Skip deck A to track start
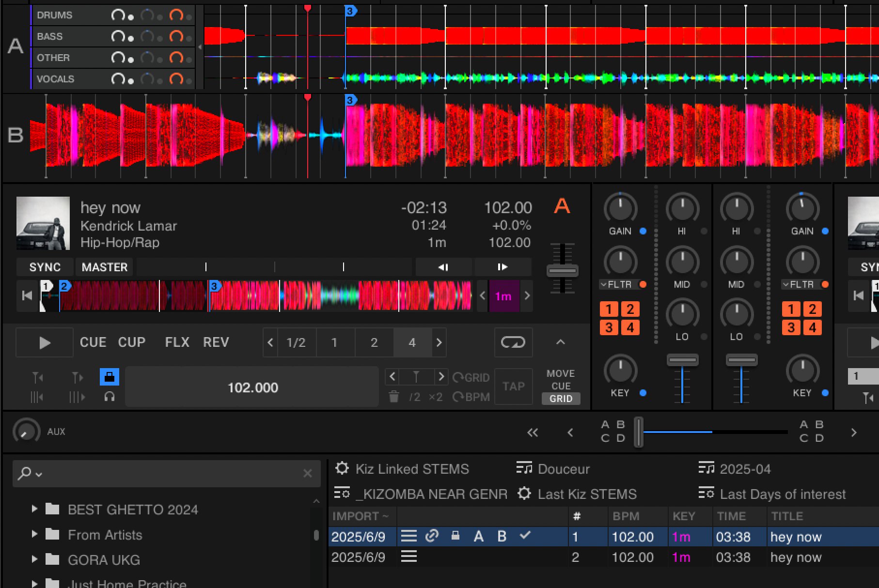Viewport: 879px width, 588px height. click(x=27, y=295)
